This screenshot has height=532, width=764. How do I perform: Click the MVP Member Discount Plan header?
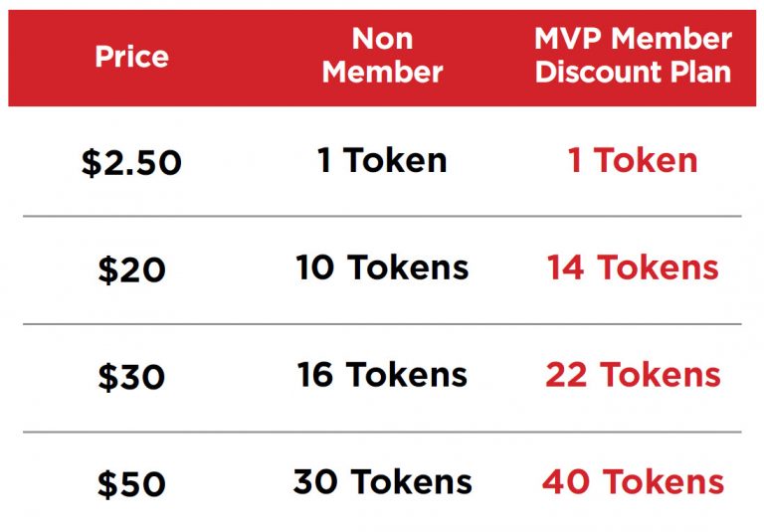(633, 56)
